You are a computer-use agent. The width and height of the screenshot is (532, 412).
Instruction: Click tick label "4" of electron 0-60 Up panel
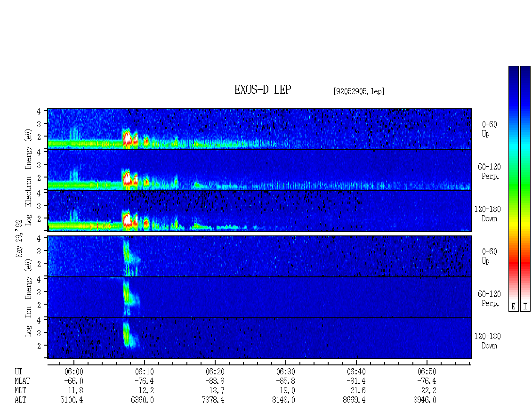(39, 111)
